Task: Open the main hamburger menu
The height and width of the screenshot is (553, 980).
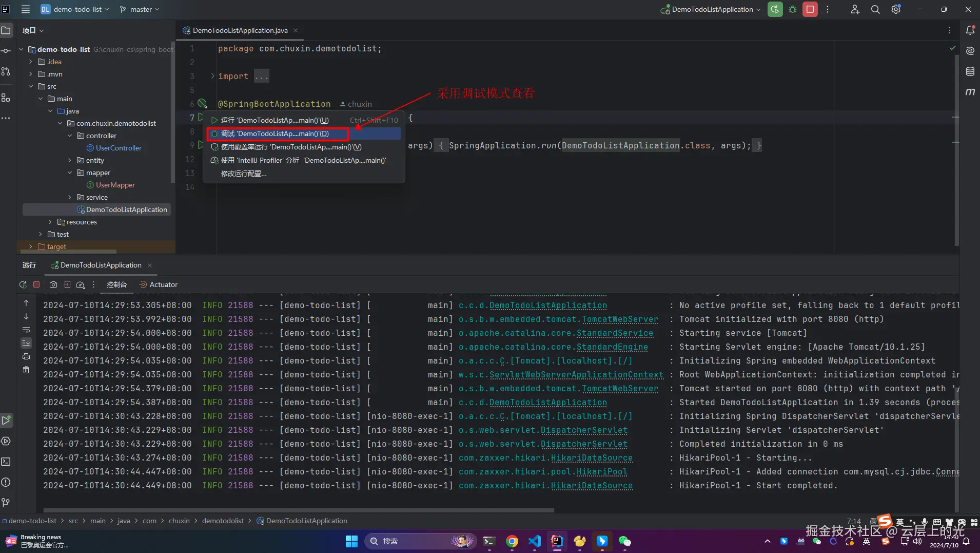Action: (x=26, y=9)
